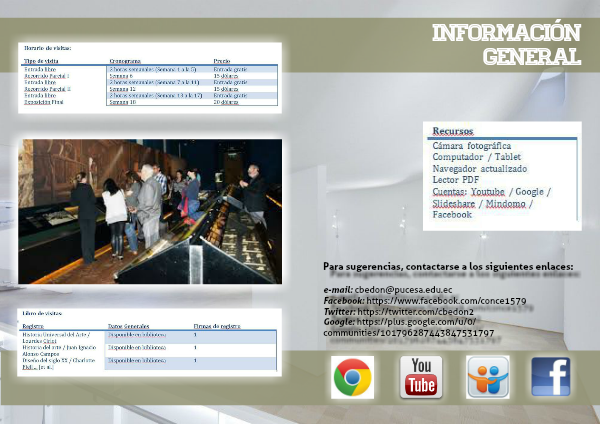Click the Facebook logo icon
The image size is (600, 424).
pyautogui.click(x=550, y=378)
